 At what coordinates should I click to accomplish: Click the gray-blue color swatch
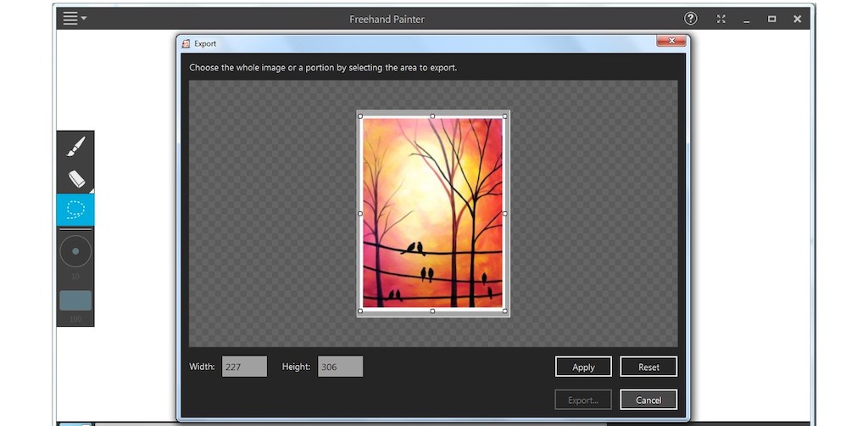point(75,300)
